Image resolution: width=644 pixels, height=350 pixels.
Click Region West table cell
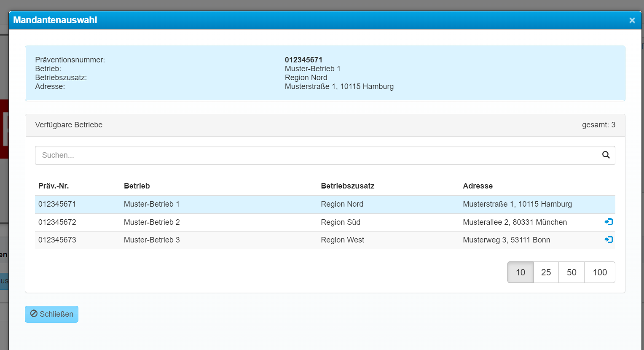click(x=342, y=240)
